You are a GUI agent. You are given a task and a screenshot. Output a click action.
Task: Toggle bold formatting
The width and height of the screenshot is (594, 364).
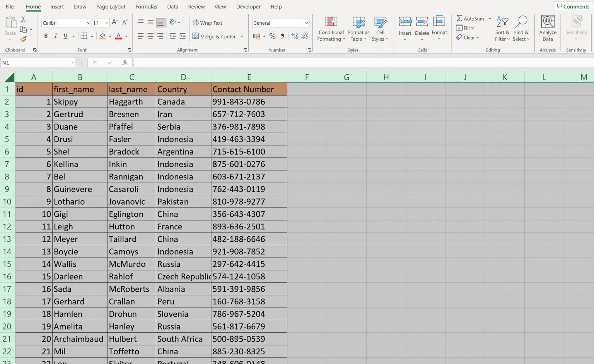pyautogui.click(x=46, y=36)
